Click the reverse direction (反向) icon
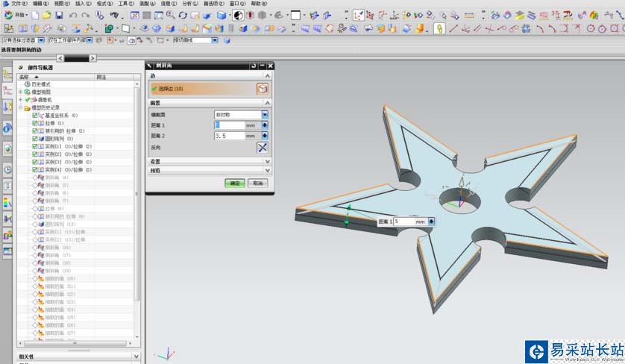This screenshot has height=364, width=625. pos(262,148)
